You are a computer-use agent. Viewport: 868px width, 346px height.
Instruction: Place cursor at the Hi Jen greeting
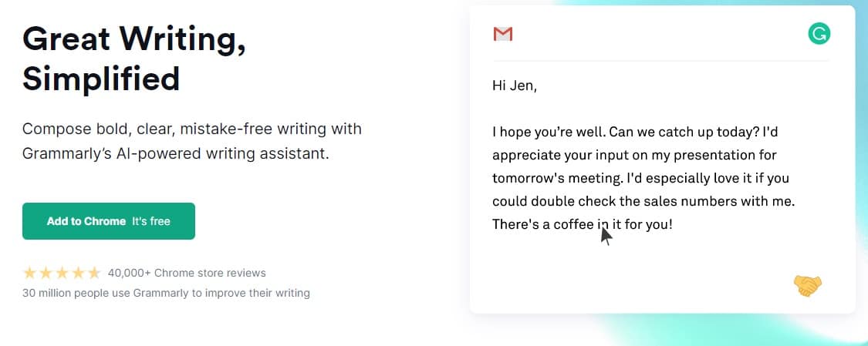(x=514, y=86)
